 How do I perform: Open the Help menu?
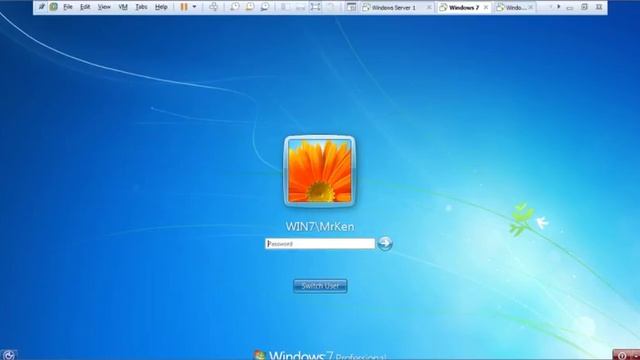click(x=161, y=7)
